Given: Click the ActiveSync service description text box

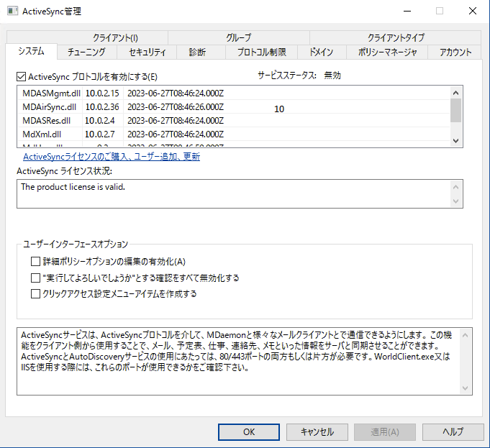Looking at the screenshot, I should tap(245, 362).
